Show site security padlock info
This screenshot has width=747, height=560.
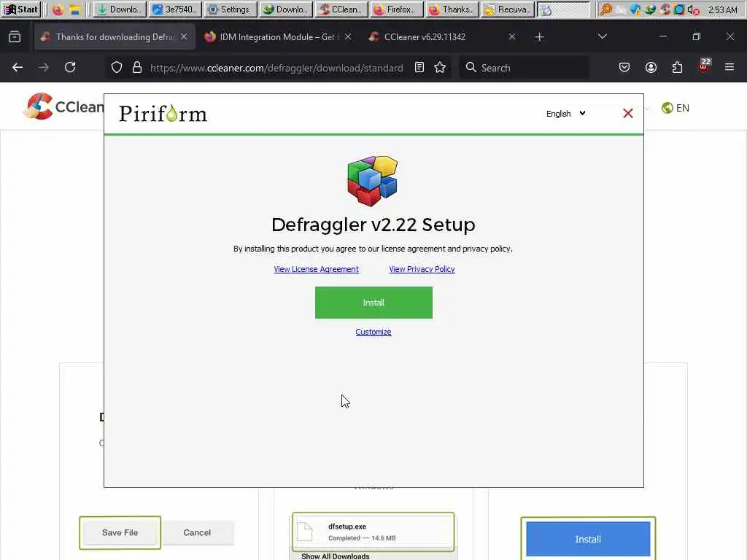136,68
